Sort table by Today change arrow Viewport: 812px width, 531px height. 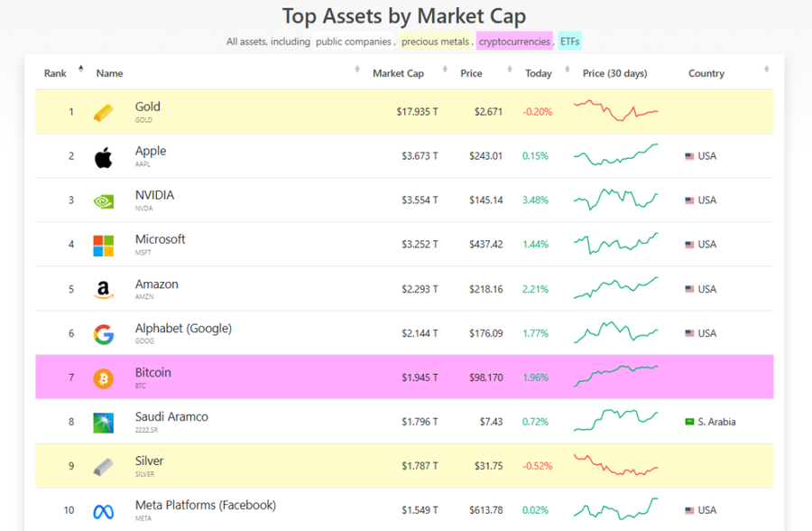click(x=567, y=69)
